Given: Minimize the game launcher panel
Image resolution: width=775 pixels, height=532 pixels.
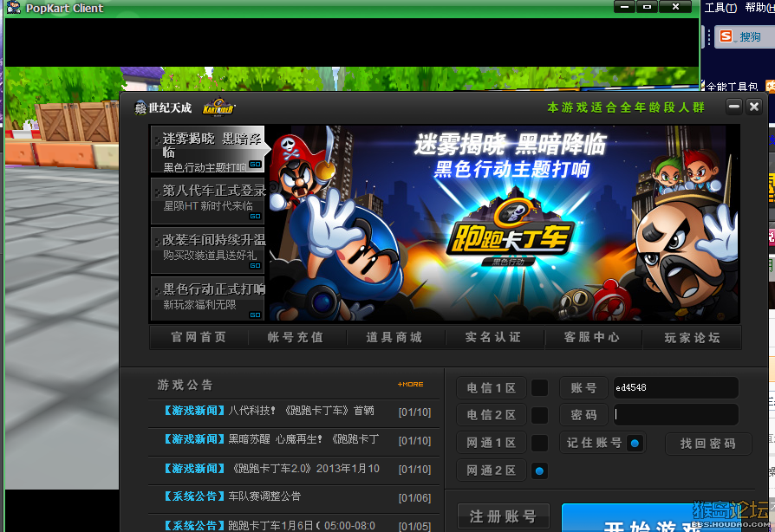Looking at the screenshot, I should [734, 107].
